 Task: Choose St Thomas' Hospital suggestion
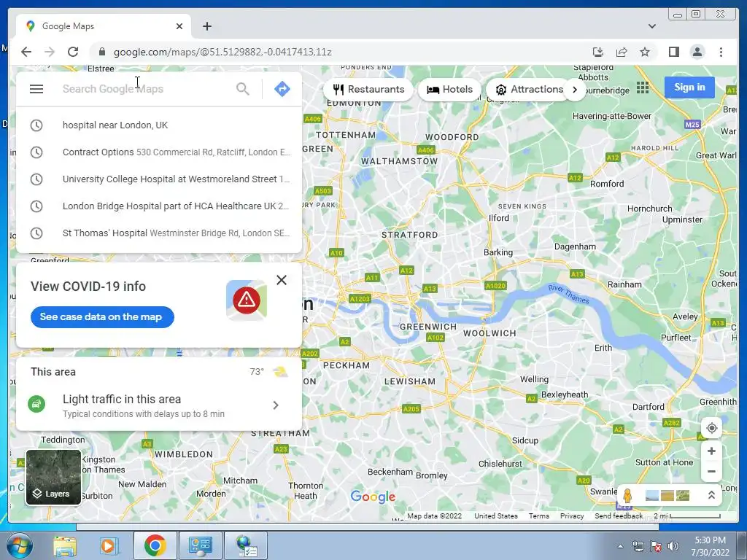pos(159,233)
